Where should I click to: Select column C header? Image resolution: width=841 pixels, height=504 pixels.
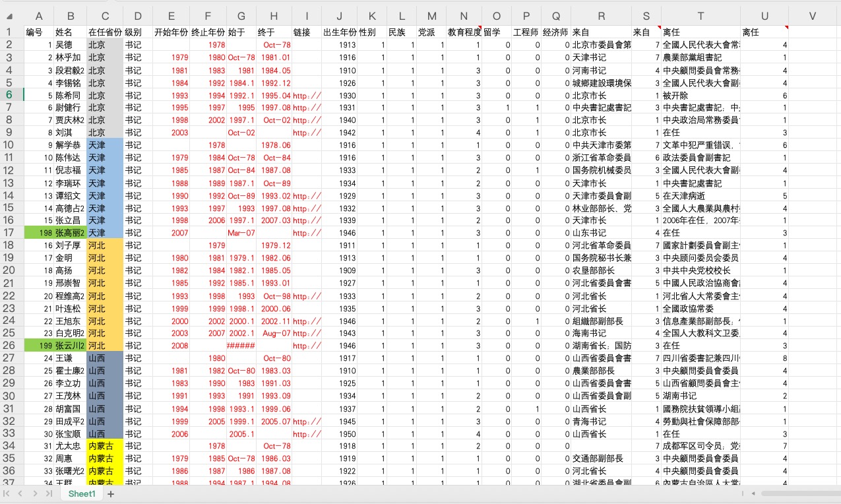click(105, 16)
